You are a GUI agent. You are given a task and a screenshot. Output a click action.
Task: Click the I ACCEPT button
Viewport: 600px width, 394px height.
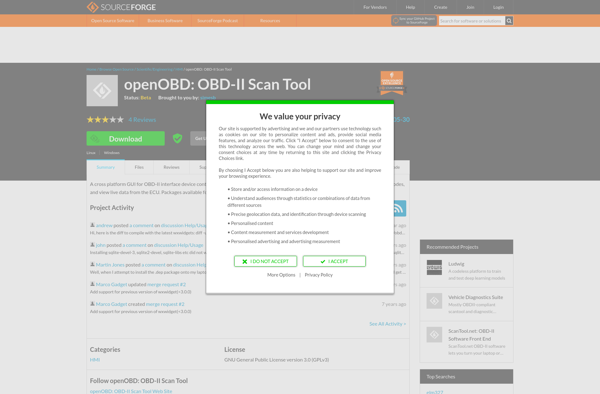tap(334, 261)
